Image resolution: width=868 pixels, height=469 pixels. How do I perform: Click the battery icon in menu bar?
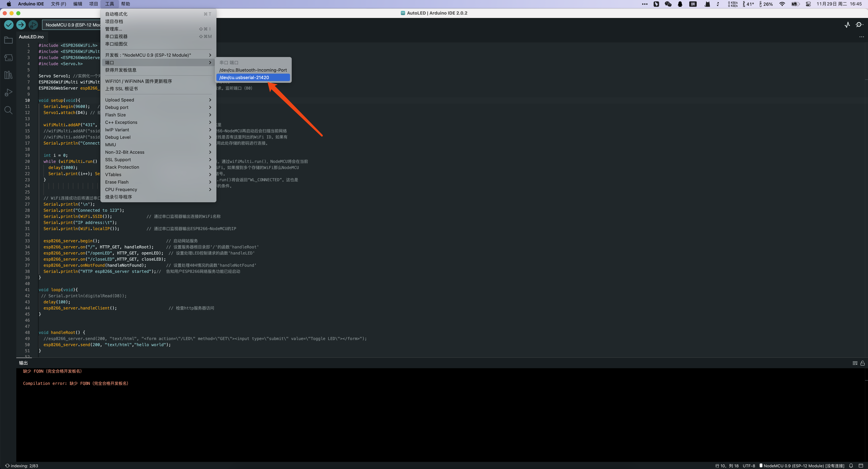point(795,4)
